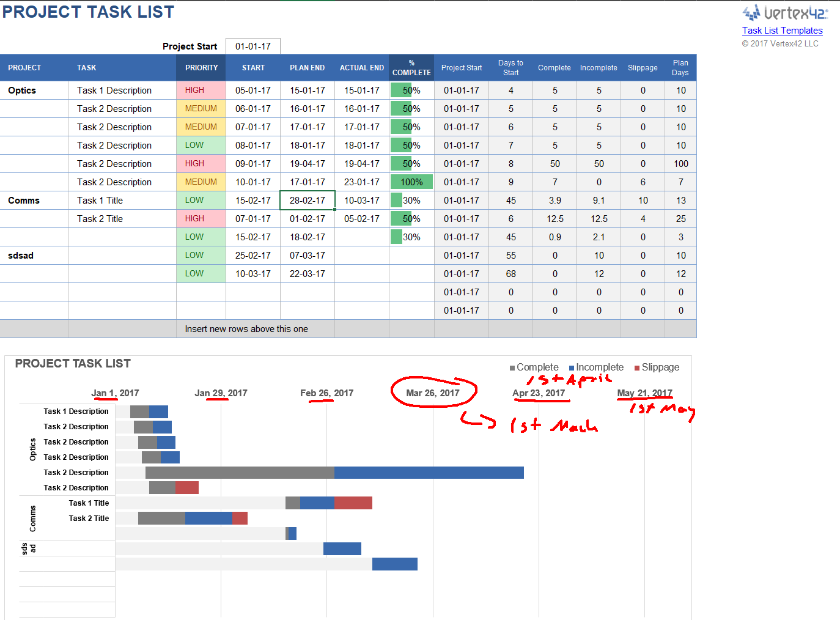Click the green progress bar showing 100%
Viewport: 840px width, 620px height.
coord(411,182)
